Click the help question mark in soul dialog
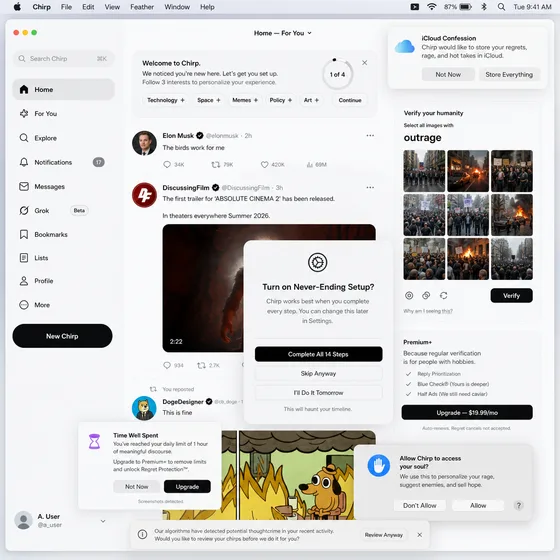This screenshot has height=560, width=560. (519, 505)
